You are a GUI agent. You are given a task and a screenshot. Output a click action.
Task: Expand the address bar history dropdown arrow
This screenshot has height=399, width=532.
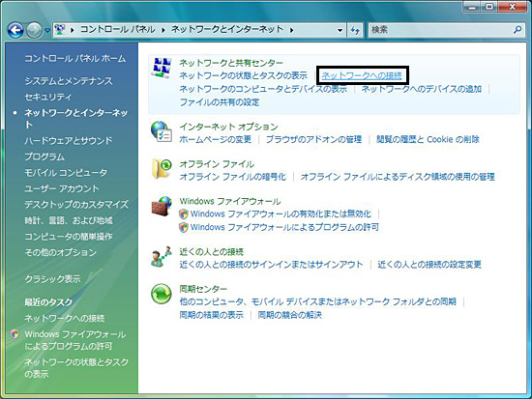(340, 30)
